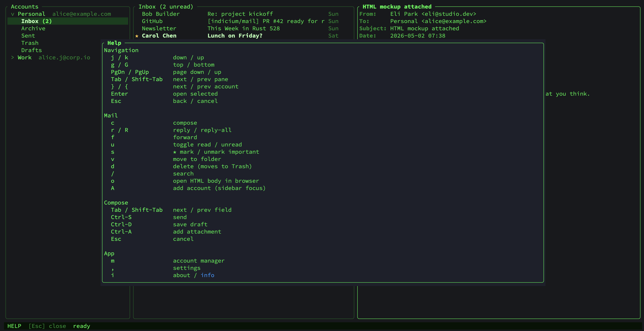Viewport: 644px width, 331px height.
Task: Click the 'search' help entry
Action: point(183,174)
